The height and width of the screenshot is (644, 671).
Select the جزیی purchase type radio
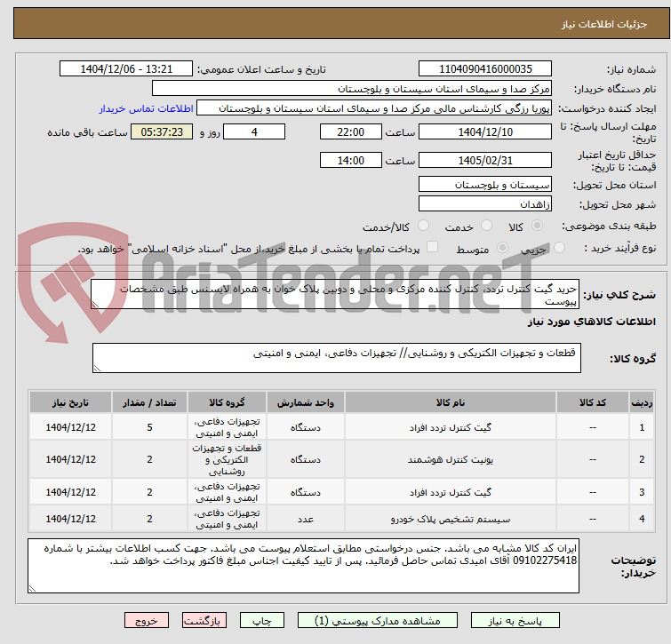pyautogui.click(x=559, y=248)
